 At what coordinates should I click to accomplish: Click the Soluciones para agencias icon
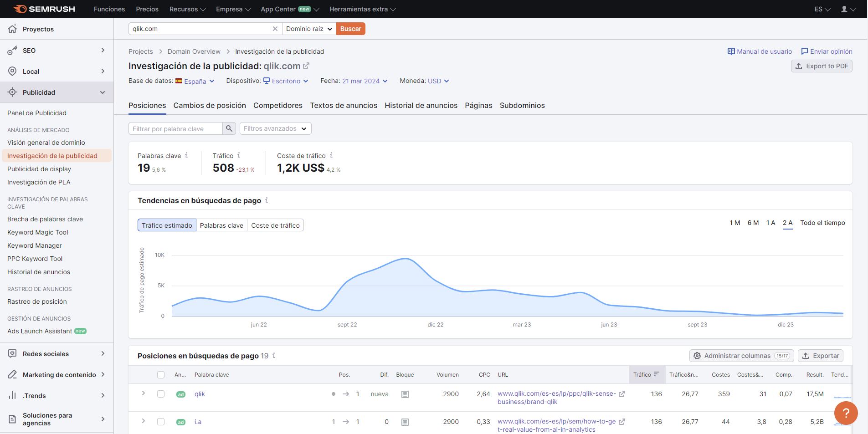[x=13, y=419]
